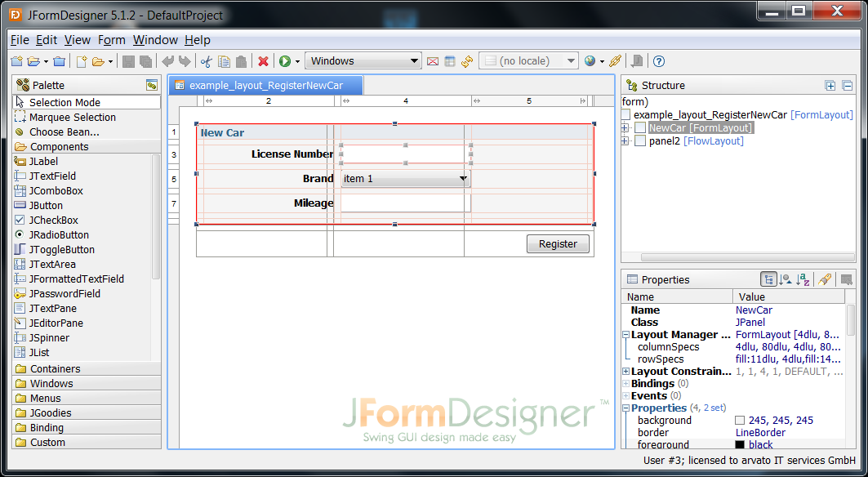
Task: Open the (no locale) dropdown
Action: coord(528,61)
